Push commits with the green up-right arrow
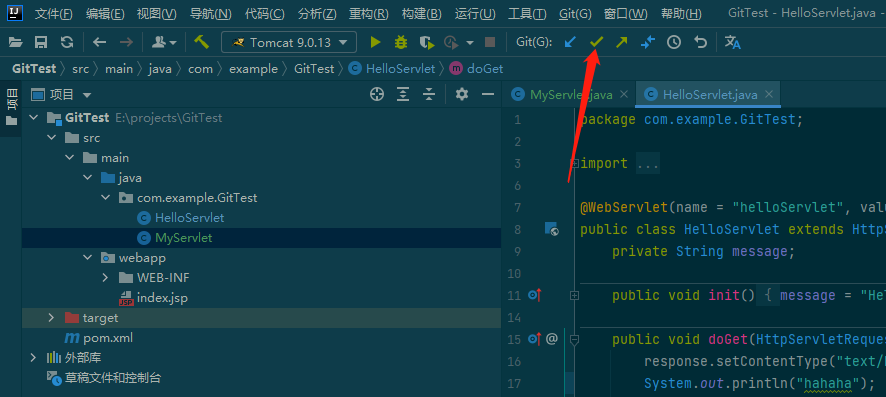 pos(622,42)
